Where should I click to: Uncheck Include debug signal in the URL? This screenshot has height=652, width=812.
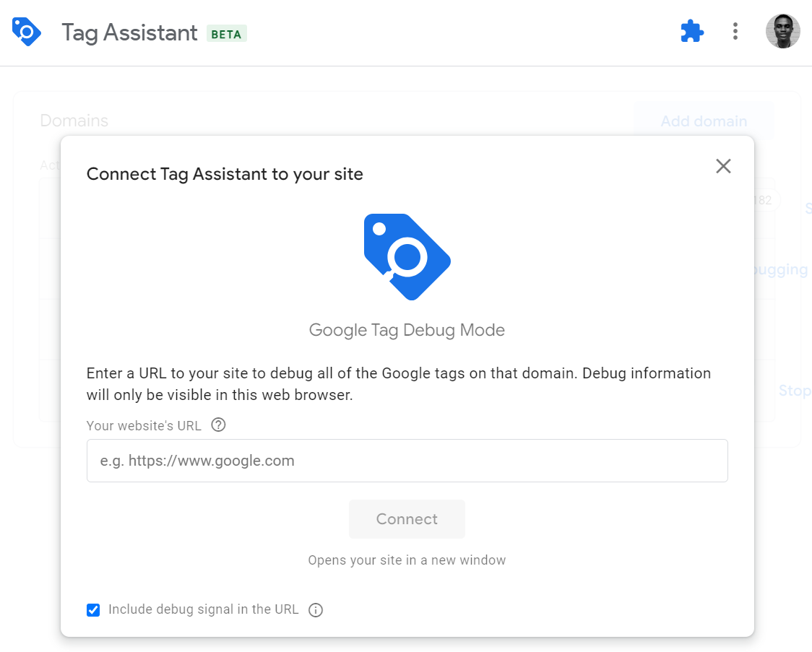92,609
